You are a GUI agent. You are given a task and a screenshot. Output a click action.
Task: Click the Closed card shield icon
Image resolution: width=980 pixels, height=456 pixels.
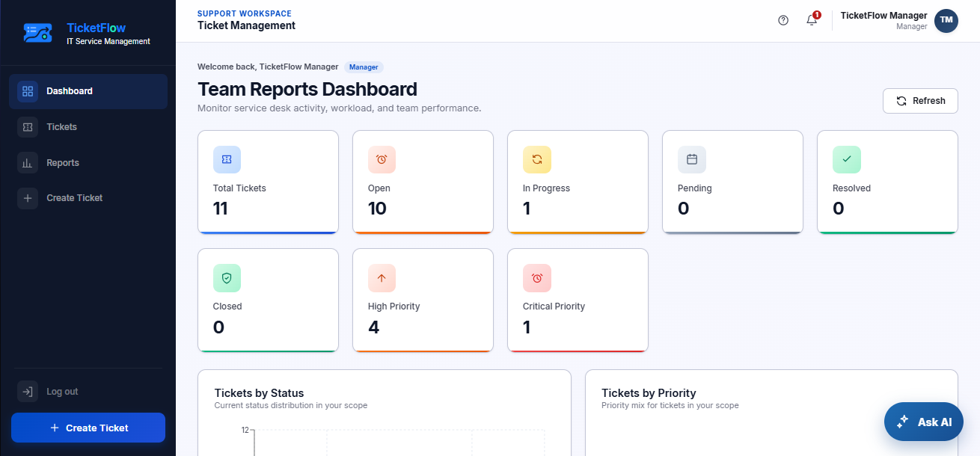tap(227, 277)
